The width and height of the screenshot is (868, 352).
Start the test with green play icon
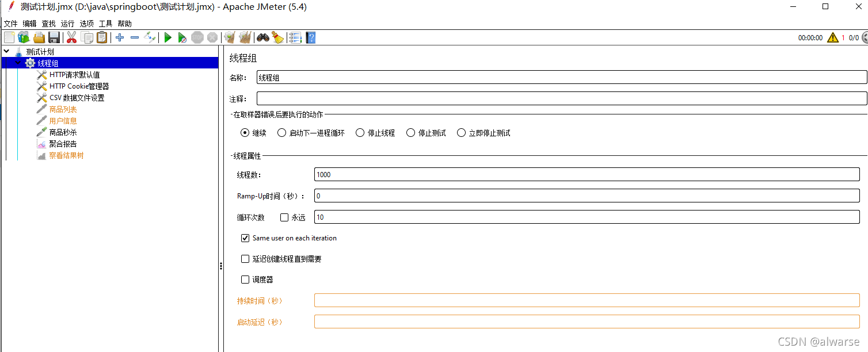click(x=168, y=38)
